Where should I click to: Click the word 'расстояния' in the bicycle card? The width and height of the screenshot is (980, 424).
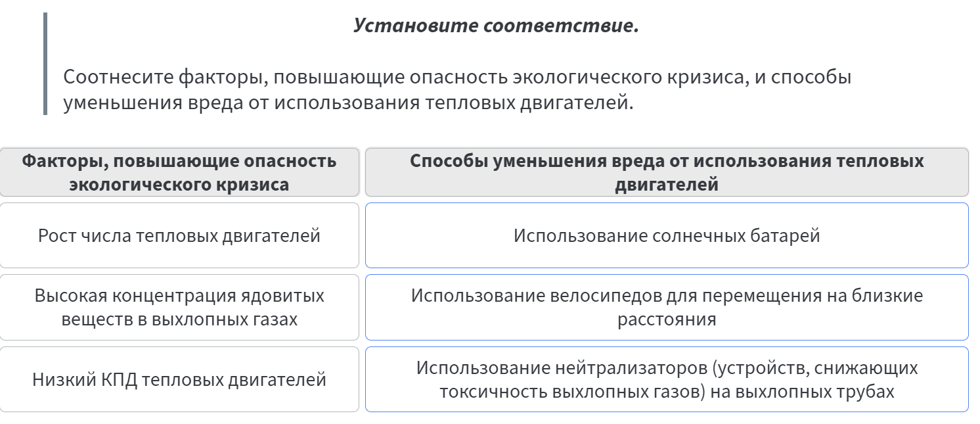point(667,320)
